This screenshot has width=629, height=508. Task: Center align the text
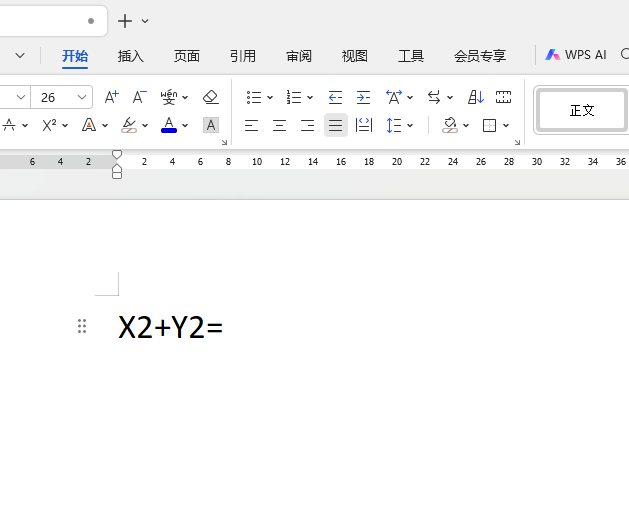[280, 126]
